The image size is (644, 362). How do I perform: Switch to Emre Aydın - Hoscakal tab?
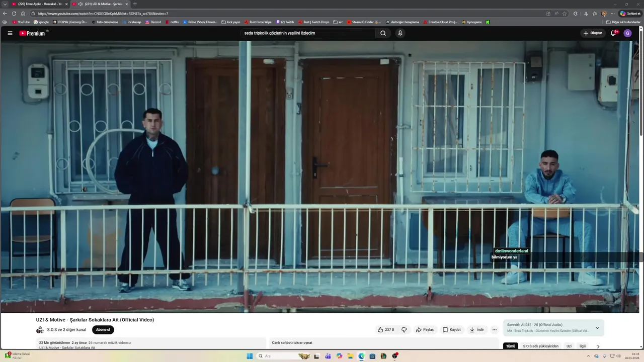click(x=40, y=4)
